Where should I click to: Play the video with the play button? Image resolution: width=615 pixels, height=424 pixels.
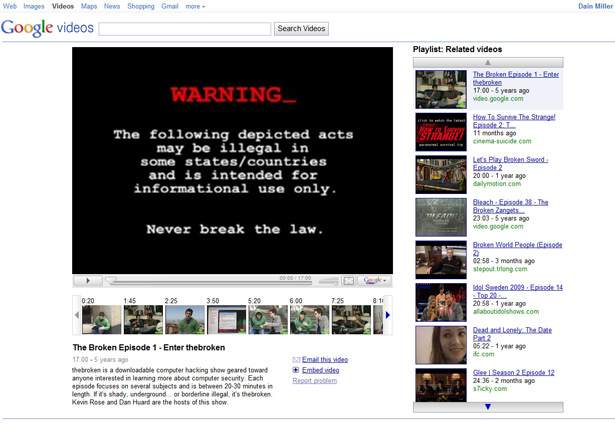(x=88, y=281)
